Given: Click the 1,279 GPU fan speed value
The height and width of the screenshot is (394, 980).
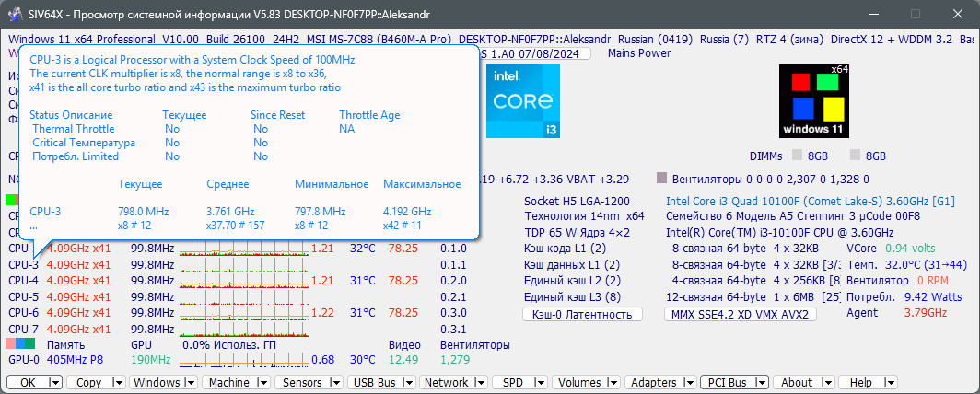Looking at the screenshot, I should click(x=455, y=360).
